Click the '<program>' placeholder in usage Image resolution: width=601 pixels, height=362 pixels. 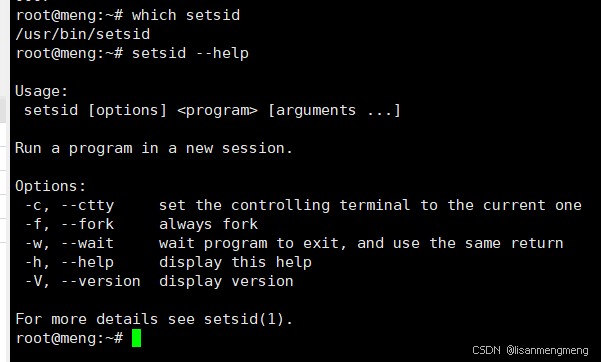217,110
